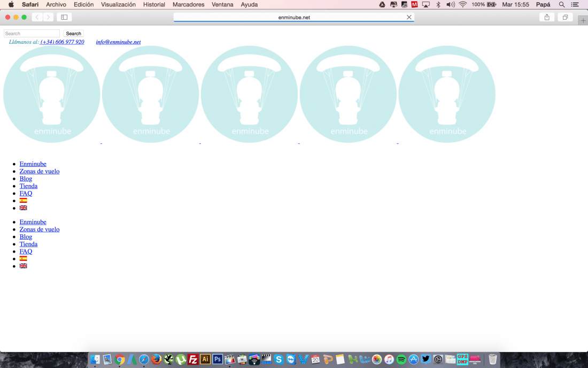The image size is (588, 368).
Task: Open the Apple menu
Action: coord(11,4)
